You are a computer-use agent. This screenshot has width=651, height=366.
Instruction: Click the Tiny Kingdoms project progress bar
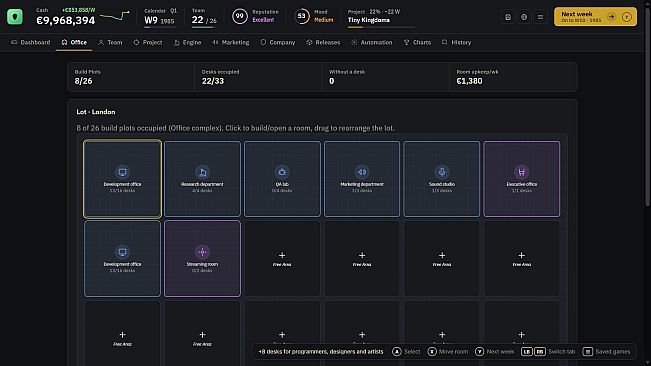381,27
